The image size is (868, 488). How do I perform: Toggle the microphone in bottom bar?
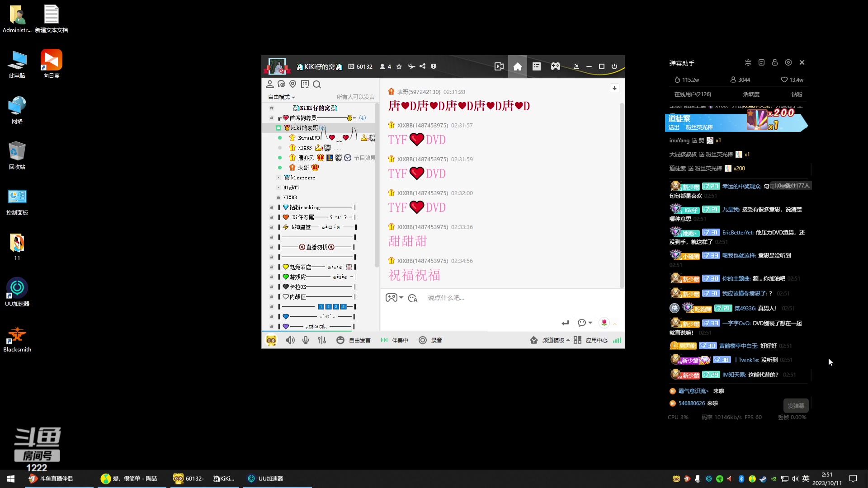pyautogui.click(x=306, y=340)
